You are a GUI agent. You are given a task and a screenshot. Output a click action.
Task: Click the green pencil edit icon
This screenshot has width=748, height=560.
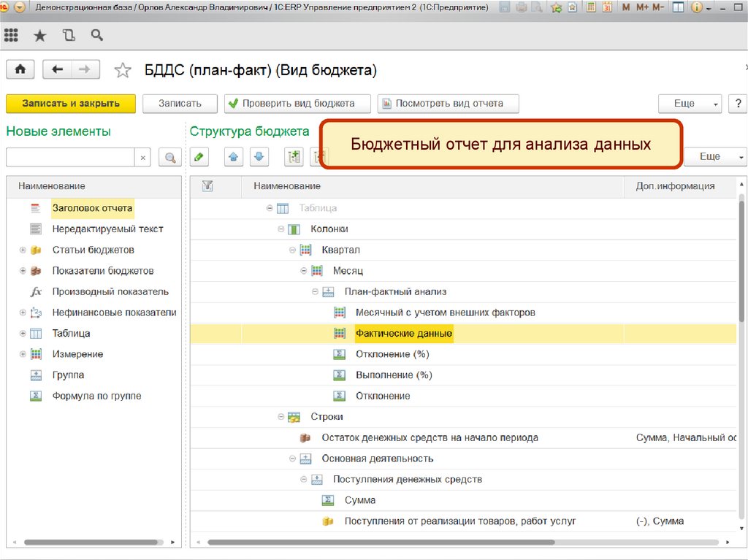pyautogui.click(x=198, y=156)
